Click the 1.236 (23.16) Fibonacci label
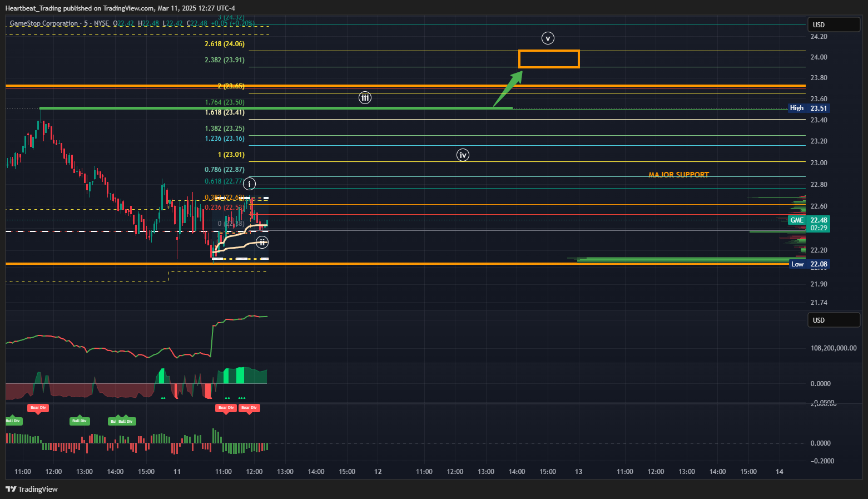Screen dimensions: 868x499 click(225, 139)
